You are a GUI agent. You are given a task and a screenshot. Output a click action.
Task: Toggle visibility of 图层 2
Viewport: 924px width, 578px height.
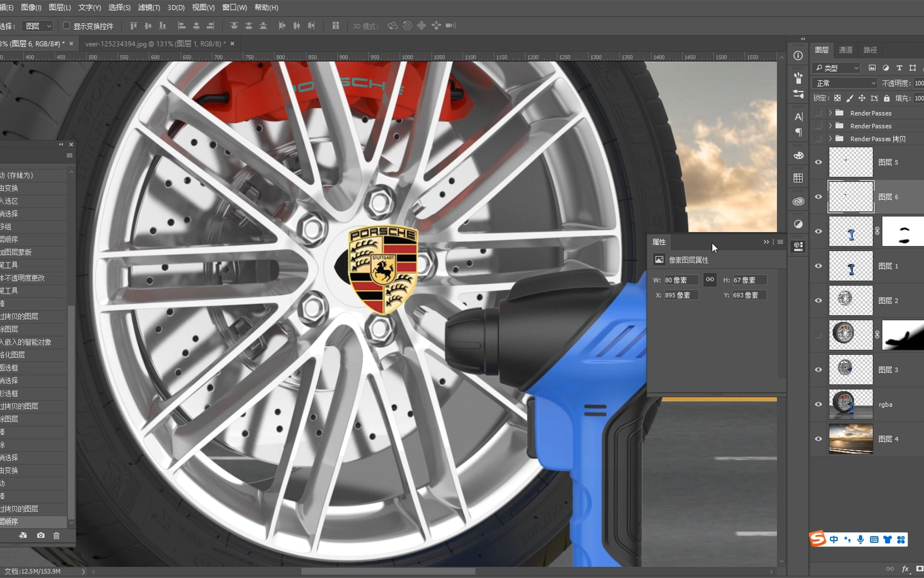[x=818, y=300]
